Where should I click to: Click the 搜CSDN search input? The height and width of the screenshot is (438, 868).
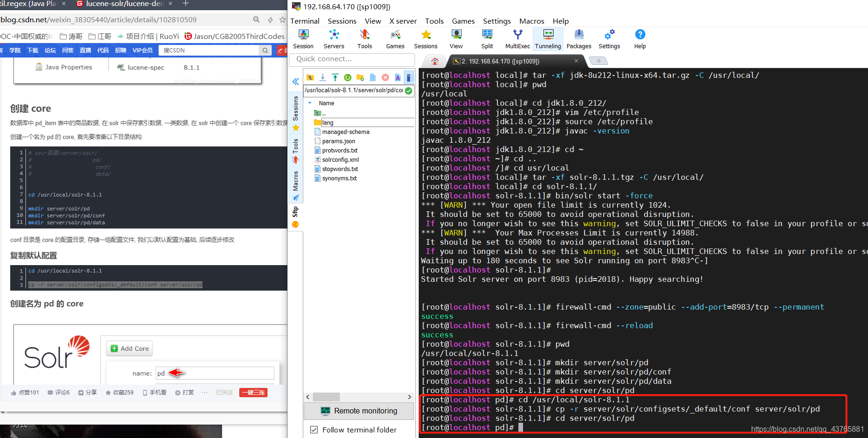click(x=210, y=50)
